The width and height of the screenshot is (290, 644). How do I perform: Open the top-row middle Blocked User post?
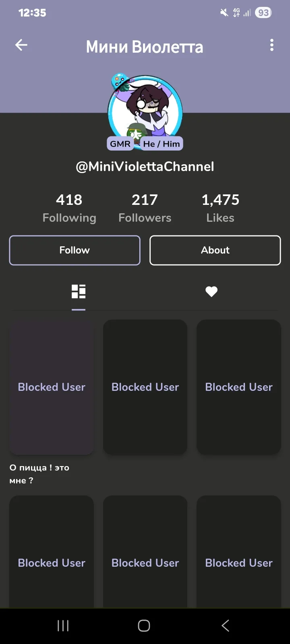coord(145,387)
